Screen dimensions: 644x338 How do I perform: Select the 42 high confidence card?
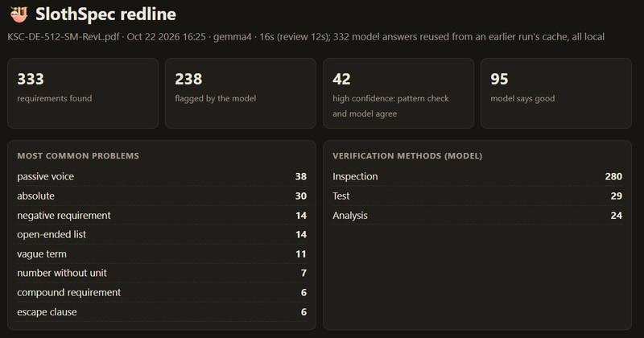[398, 93]
